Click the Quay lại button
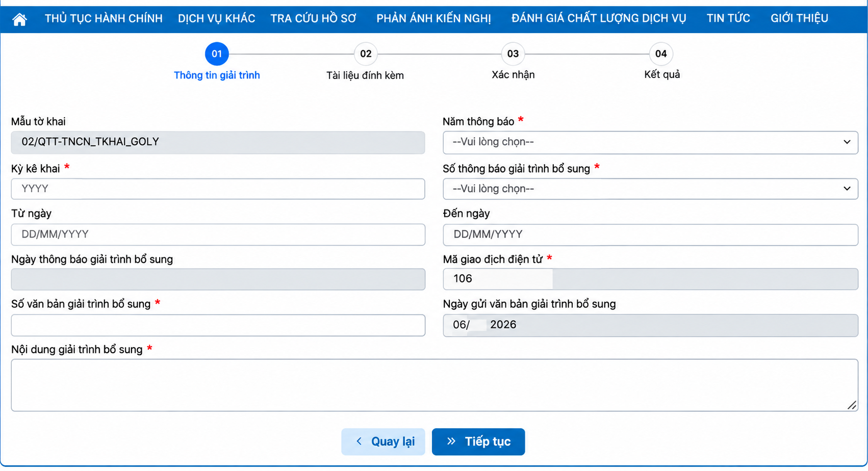Viewport: 868px width, 471px height. point(383,441)
